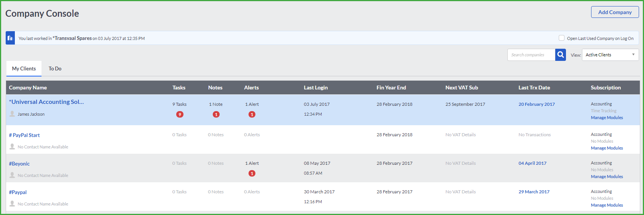Click the contact person icon under # PayPal Start
Screen dimensions: 644x215
coord(12,147)
